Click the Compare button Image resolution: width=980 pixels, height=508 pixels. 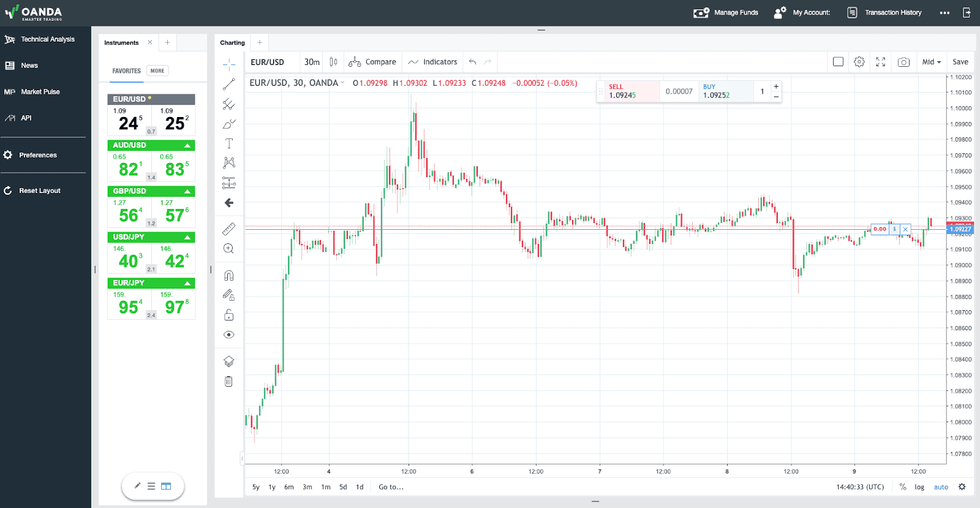372,62
